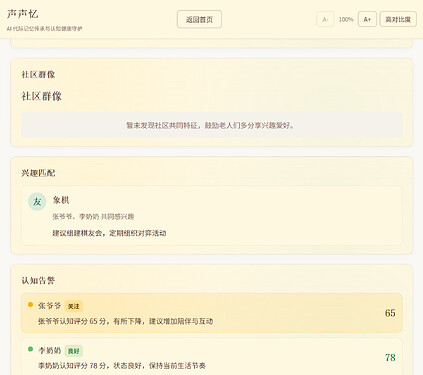423x375 pixels.
Task: Click the green 友 avatar icon
Action: [x=37, y=202]
